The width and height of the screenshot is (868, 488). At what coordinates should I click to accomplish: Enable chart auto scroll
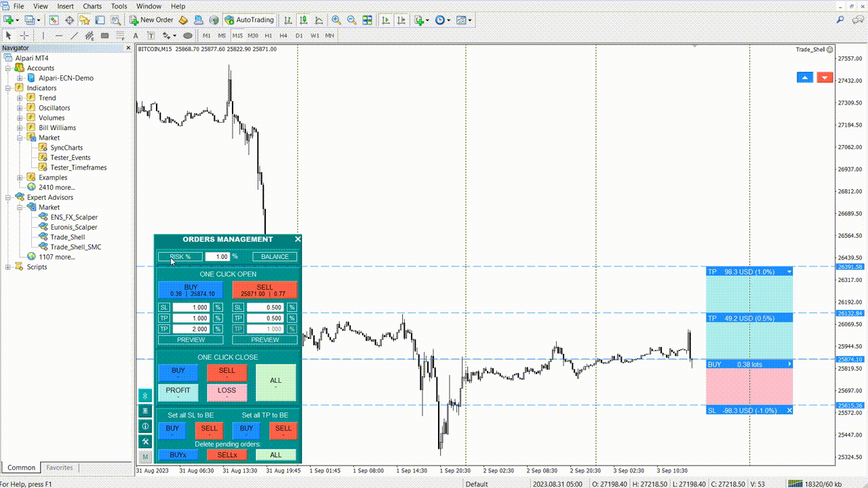click(385, 20)
